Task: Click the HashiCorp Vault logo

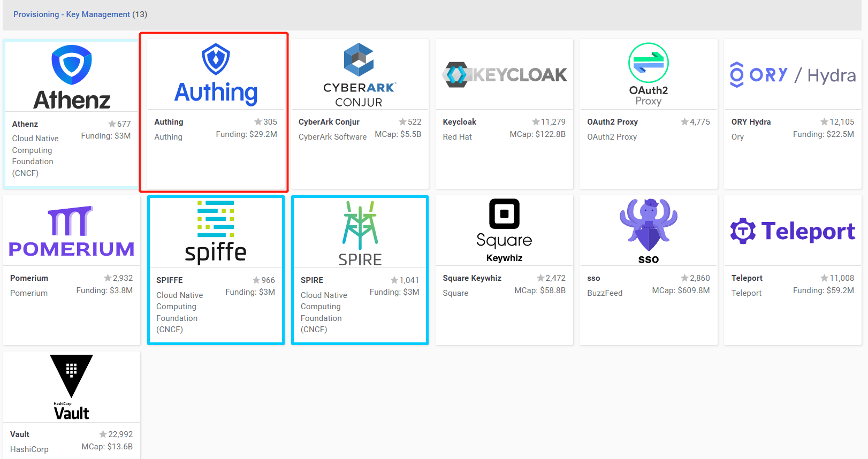Action: tap(72, 387)
